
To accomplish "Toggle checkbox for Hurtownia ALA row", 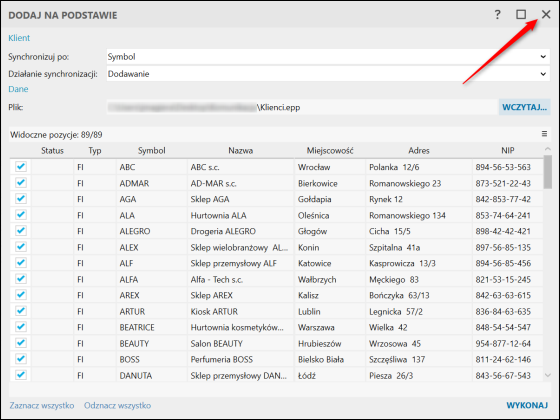I will [x=21, y=214].
